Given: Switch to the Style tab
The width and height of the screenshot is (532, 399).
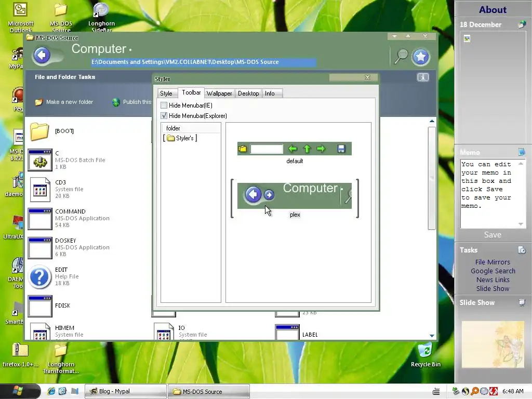Looking at the screenshot, I should point(166,94).
